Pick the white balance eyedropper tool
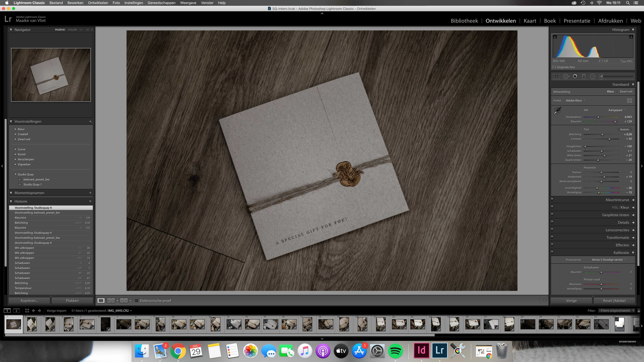 [x=557, y=111]
